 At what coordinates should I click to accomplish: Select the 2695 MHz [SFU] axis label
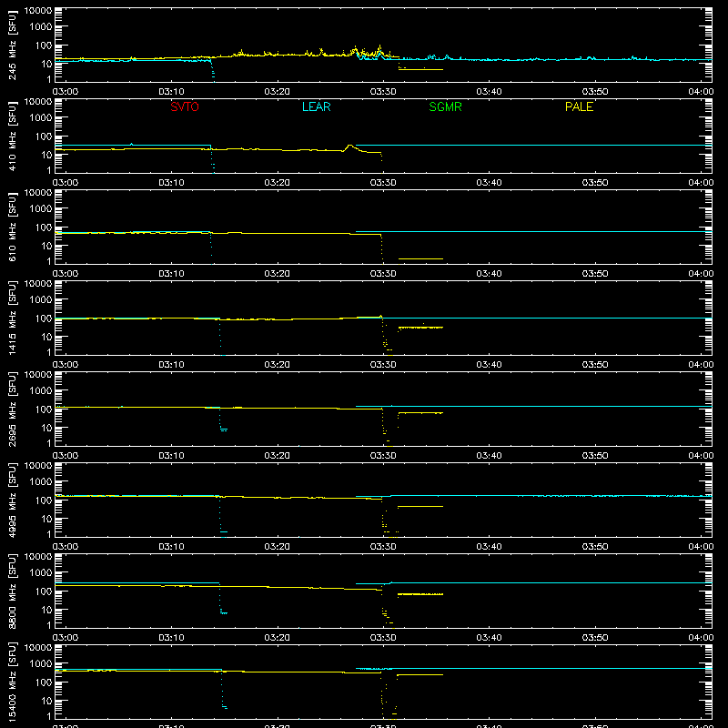(12, 409)
